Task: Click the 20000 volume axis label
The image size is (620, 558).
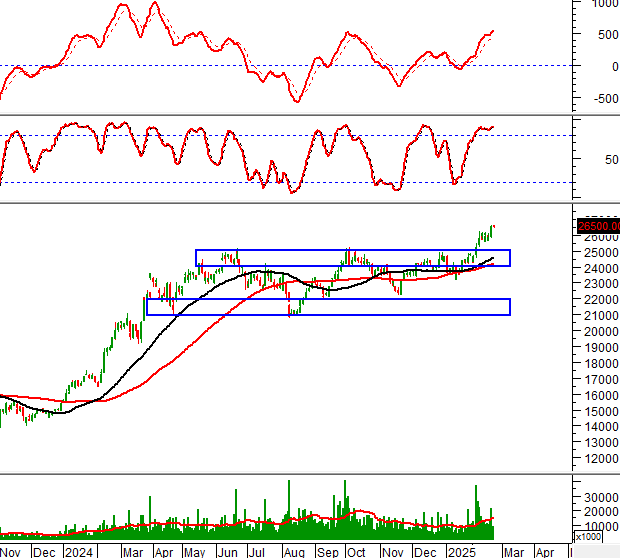Action: point(601,512)
